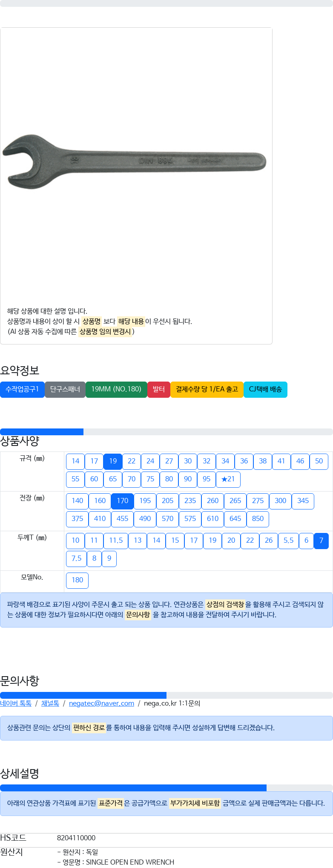Click model number 180
This screenshot has width=333, height=868.
(78, 580)
